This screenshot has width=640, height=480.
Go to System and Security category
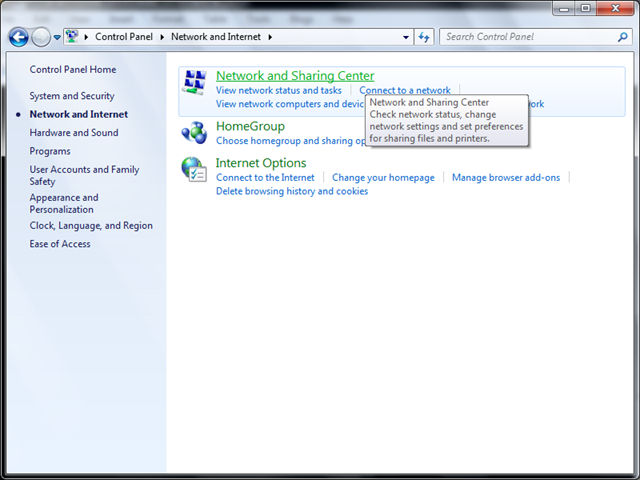click(72, 96)
